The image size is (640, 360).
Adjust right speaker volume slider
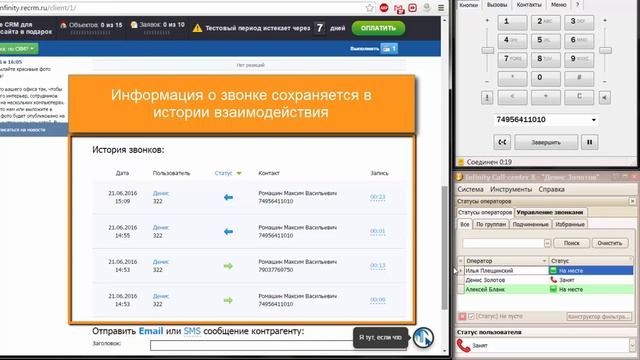pos(605,50)
